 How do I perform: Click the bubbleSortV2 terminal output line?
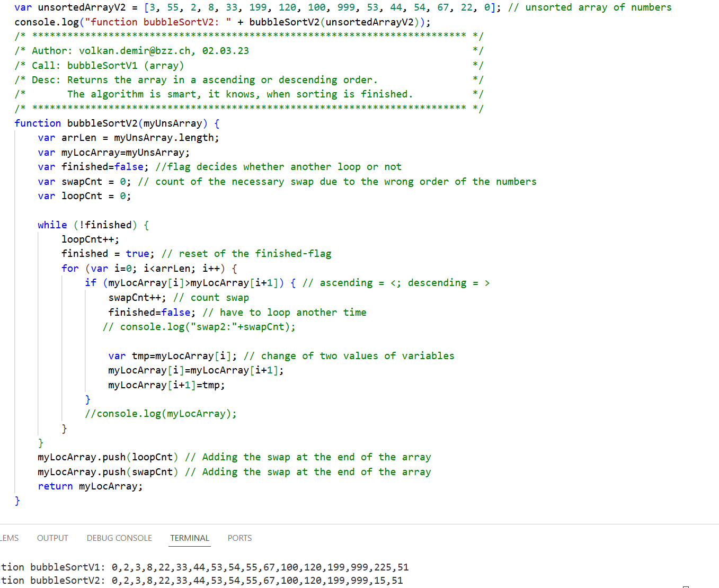coord(201,581)
